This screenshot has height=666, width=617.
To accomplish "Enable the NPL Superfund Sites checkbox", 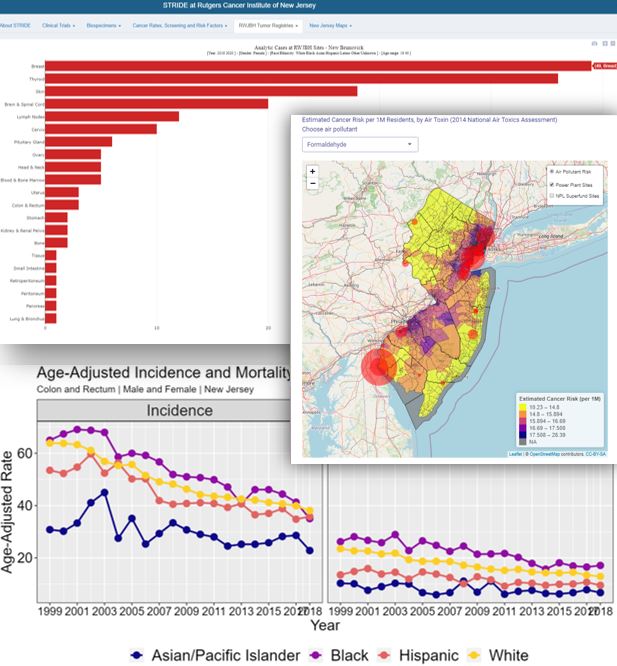I will pyautogui.click(x=552, y=198).
